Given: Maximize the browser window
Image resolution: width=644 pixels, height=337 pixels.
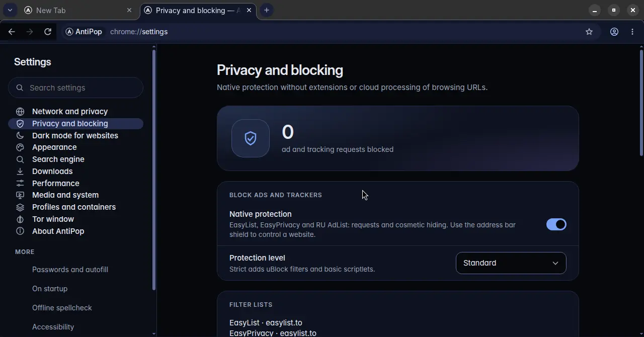Looking at the screenshot, I should point(614,10).
